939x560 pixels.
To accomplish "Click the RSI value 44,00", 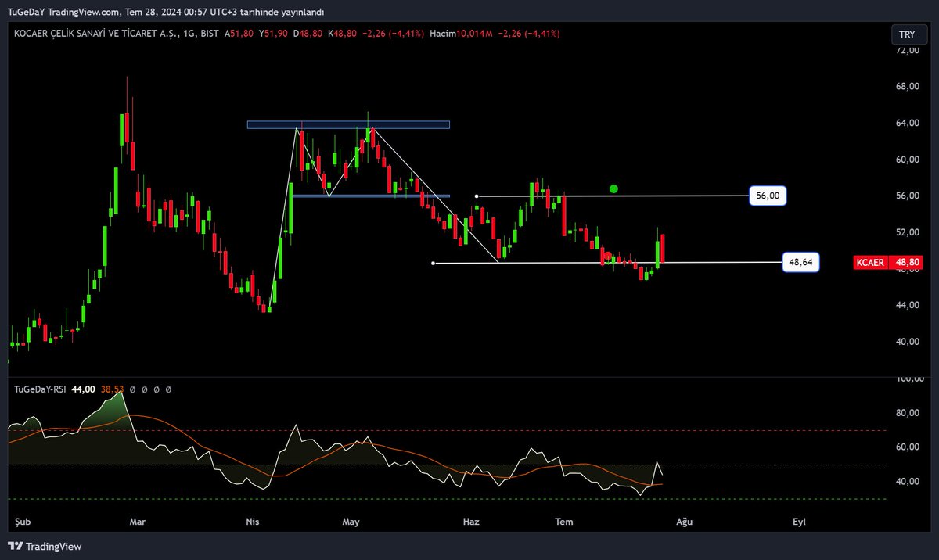I will 83,389.
